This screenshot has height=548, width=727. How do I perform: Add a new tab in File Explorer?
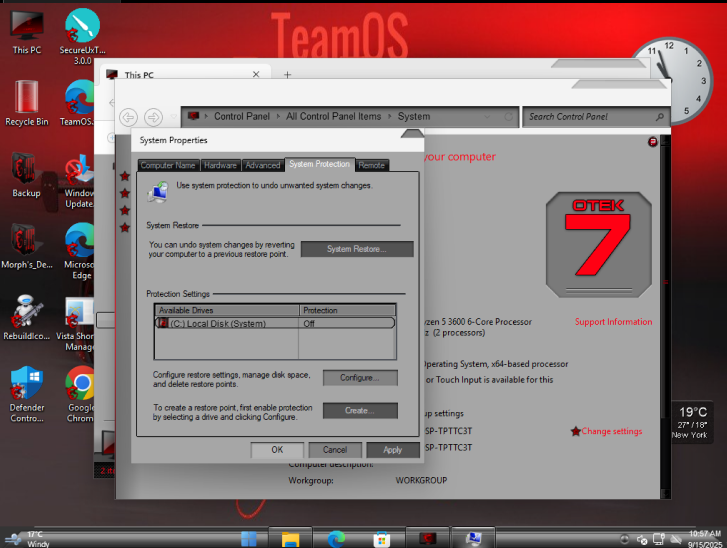pos(287,75)
